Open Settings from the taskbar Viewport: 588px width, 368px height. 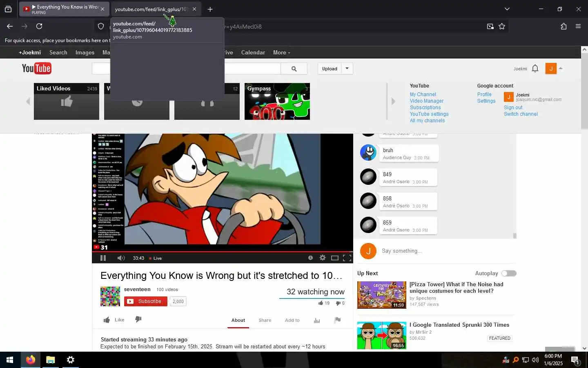click(x=71, y=360)
